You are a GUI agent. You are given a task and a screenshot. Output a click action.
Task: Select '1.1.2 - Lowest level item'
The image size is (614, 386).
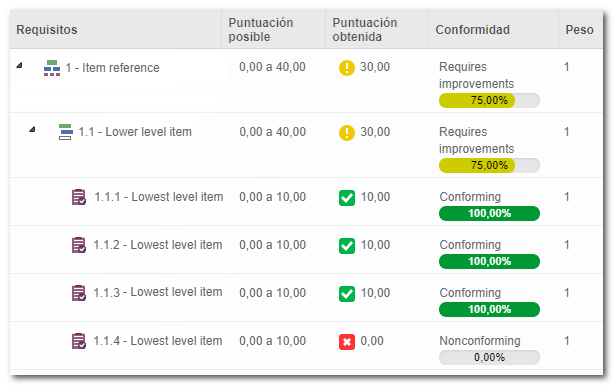[158, 245]
